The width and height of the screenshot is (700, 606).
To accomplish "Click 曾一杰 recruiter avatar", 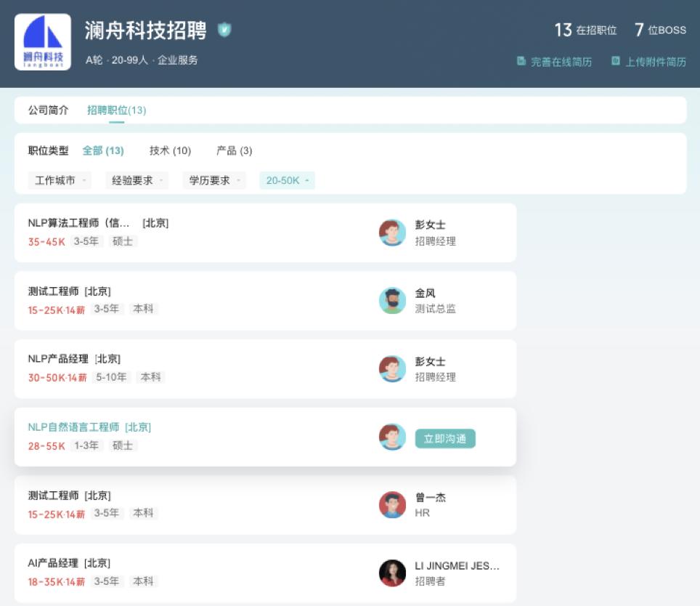I will [x=392, y=505].
